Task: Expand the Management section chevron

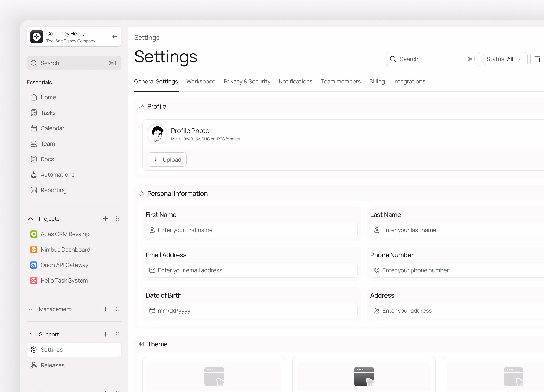Action: 31,309
